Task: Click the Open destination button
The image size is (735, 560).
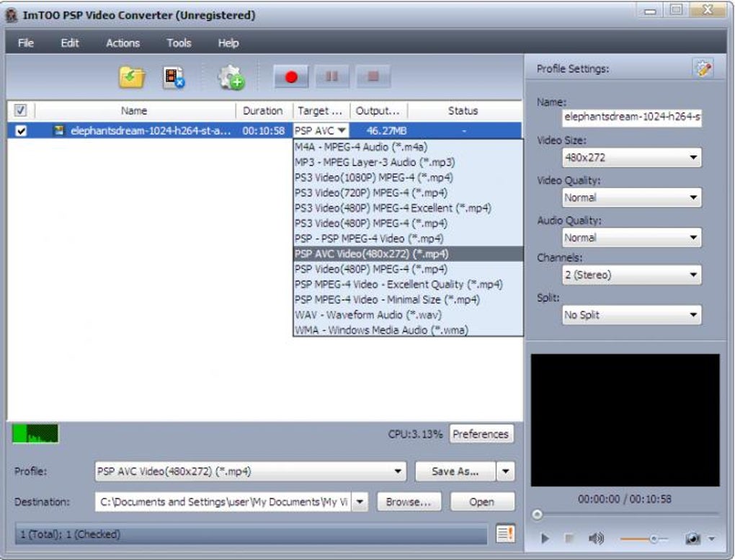Action: 482,502
